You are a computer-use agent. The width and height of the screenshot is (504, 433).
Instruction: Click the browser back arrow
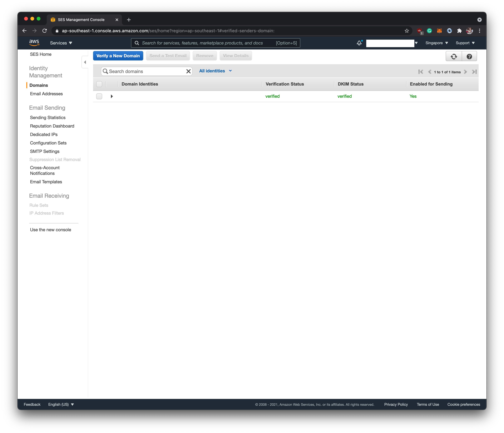tap(24, 31)
